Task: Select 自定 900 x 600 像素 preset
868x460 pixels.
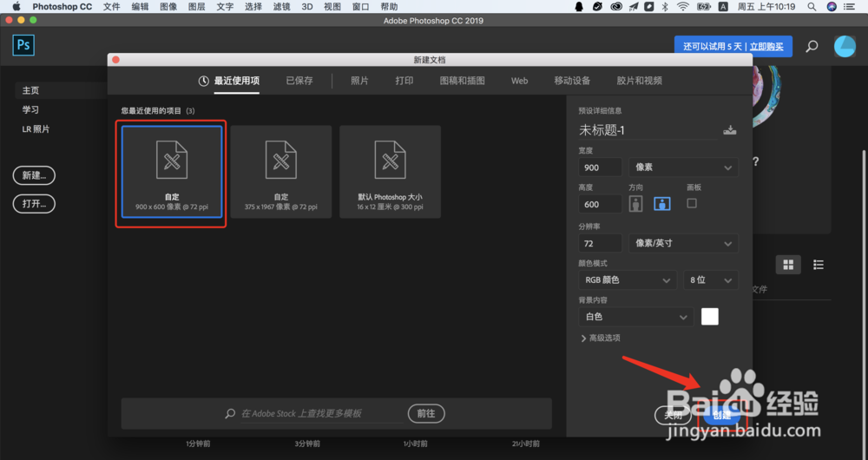Action: (x=172, y=172)
